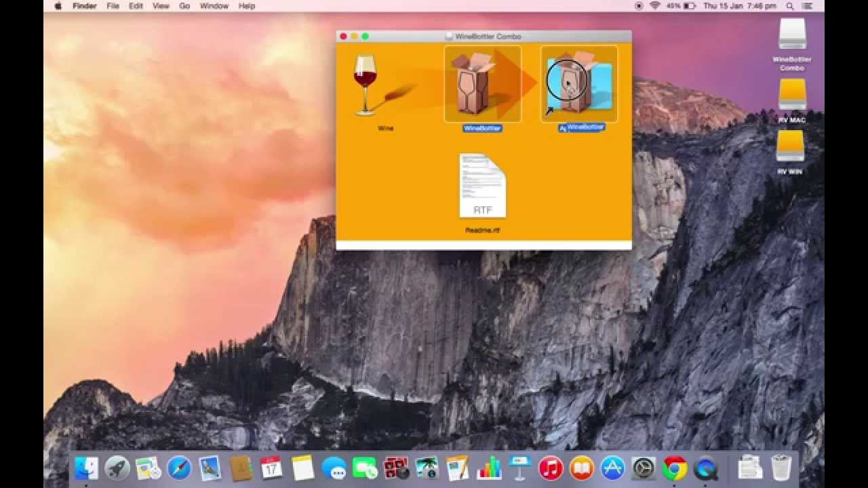868x488 pixels.
Task: Open WineBottler Combo disk on desktop
Action: click(x=792, y=34)
